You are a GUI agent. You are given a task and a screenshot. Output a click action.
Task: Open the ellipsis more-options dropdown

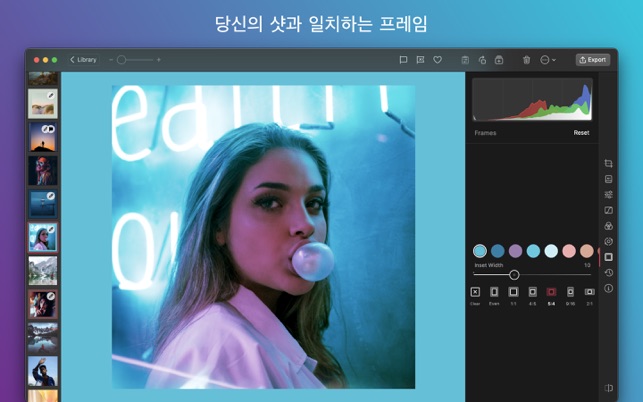pos(547,60)
